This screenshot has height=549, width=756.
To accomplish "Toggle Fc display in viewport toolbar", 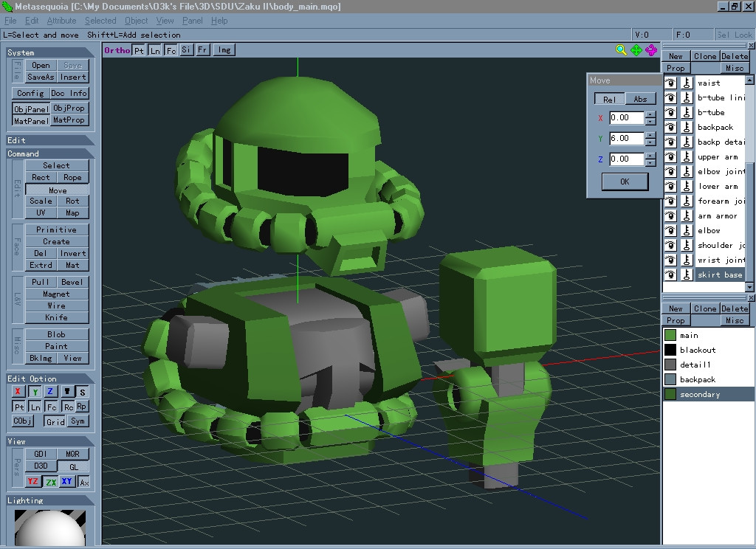I will pyautogui.click(x=171, y=50).
